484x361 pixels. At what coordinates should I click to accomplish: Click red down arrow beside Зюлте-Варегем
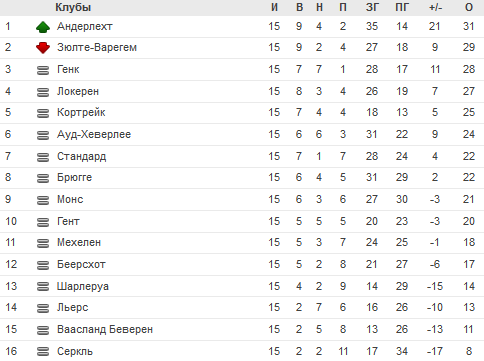click(x=43, y=48)
